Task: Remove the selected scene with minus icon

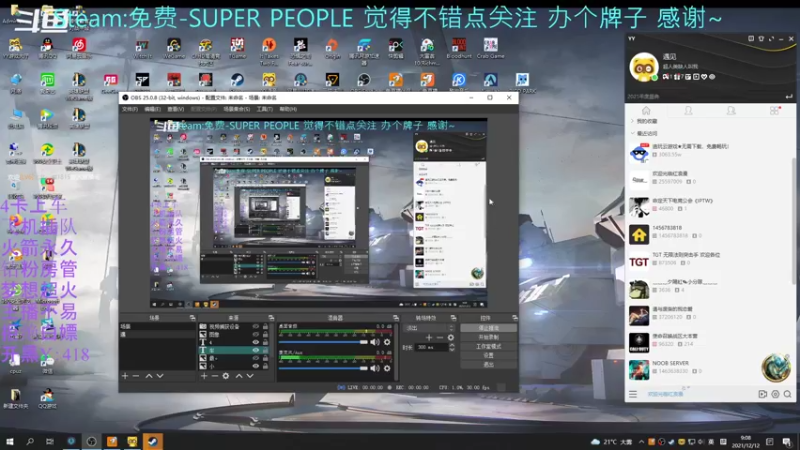Action: pos(136,376)
